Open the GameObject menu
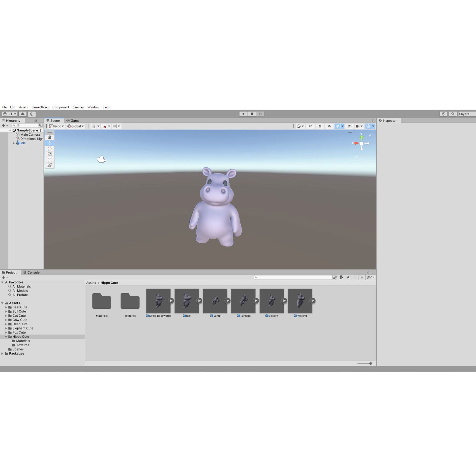 40,107
